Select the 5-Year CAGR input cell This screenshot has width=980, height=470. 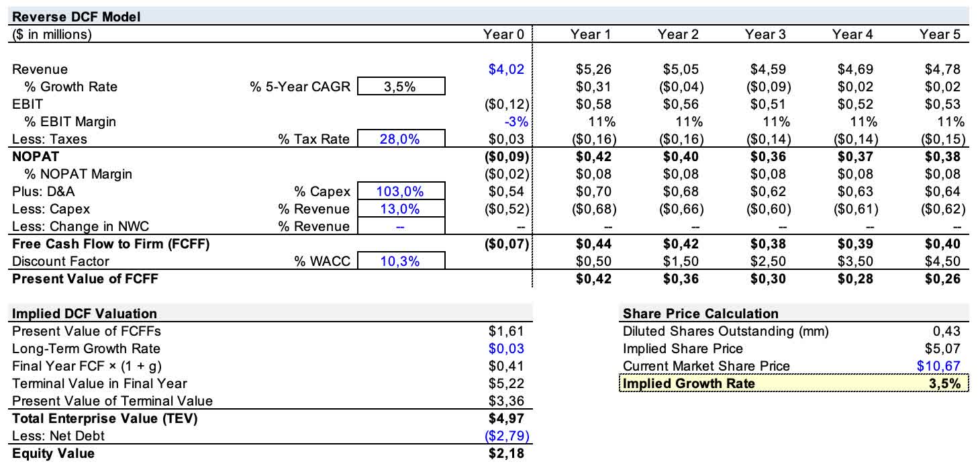(x=401, y=87)
